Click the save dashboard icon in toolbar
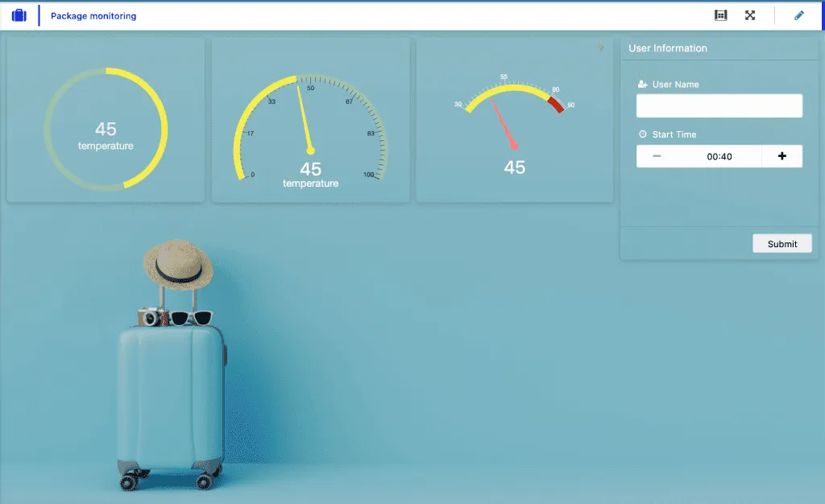This screenshot has height=504, width=825. point(723,14)
